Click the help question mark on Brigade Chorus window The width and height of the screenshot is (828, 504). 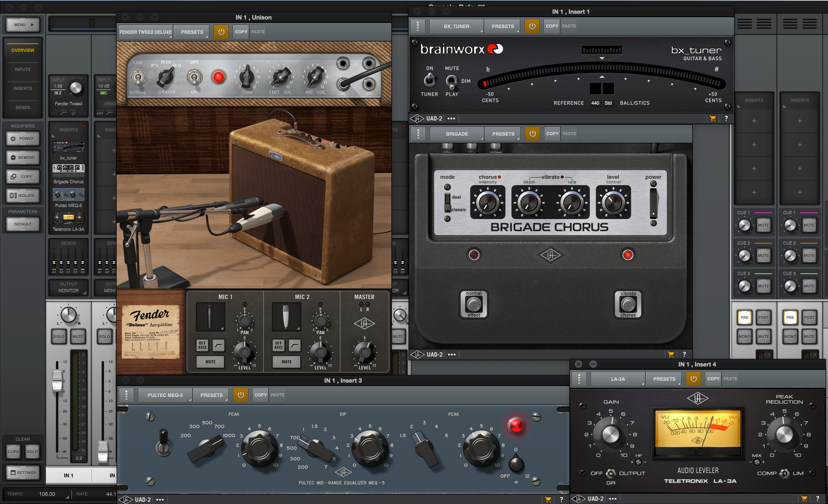[684, 354]
